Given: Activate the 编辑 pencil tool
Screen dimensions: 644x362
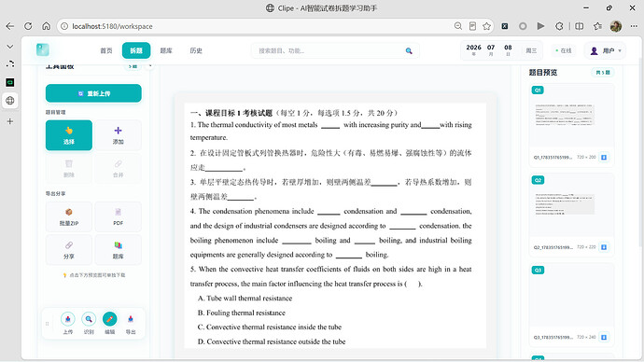Looking at the screenshot, I should 109,319.
